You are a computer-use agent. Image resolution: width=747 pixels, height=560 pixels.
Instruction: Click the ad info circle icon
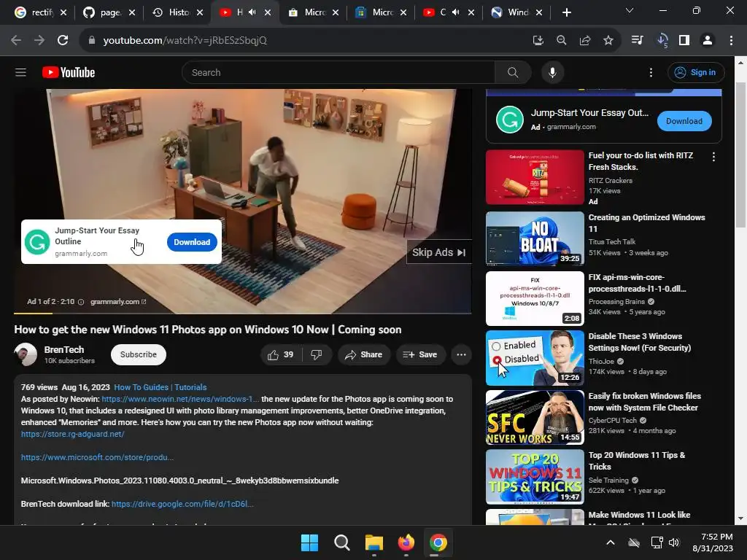(x=81, y=302)
